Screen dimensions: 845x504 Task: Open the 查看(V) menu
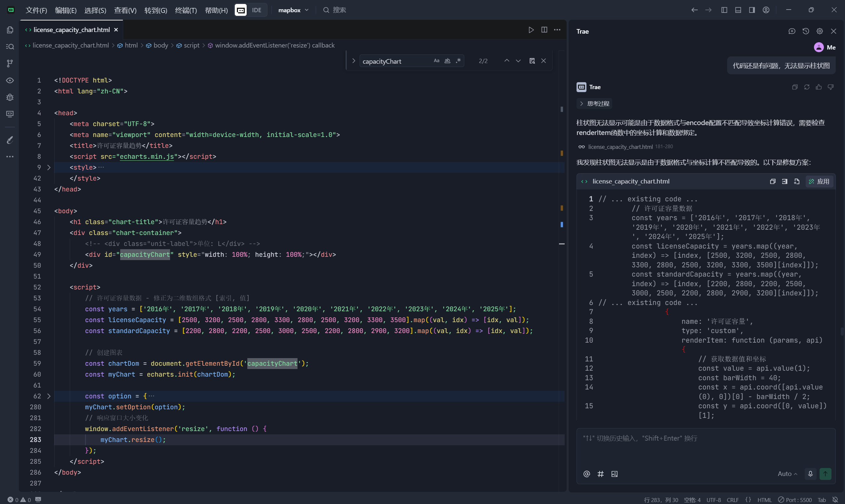(x=125, y=10)
